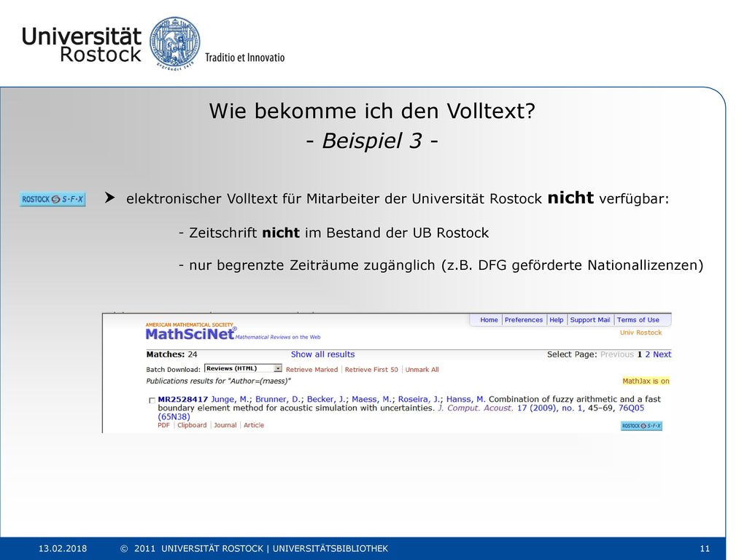Open author Brunner, D.
This screenshot has height=560, width=747.
point(278,400)
